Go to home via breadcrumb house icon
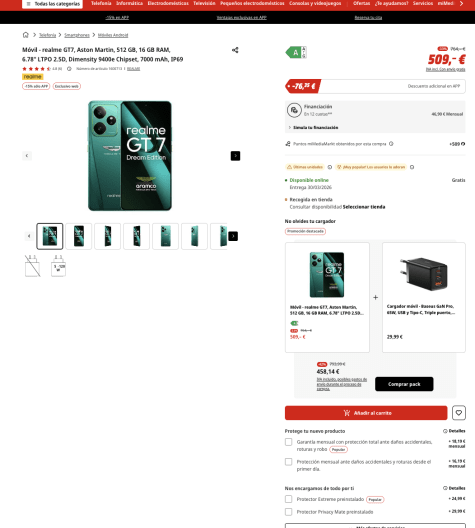 coord(26,35)
